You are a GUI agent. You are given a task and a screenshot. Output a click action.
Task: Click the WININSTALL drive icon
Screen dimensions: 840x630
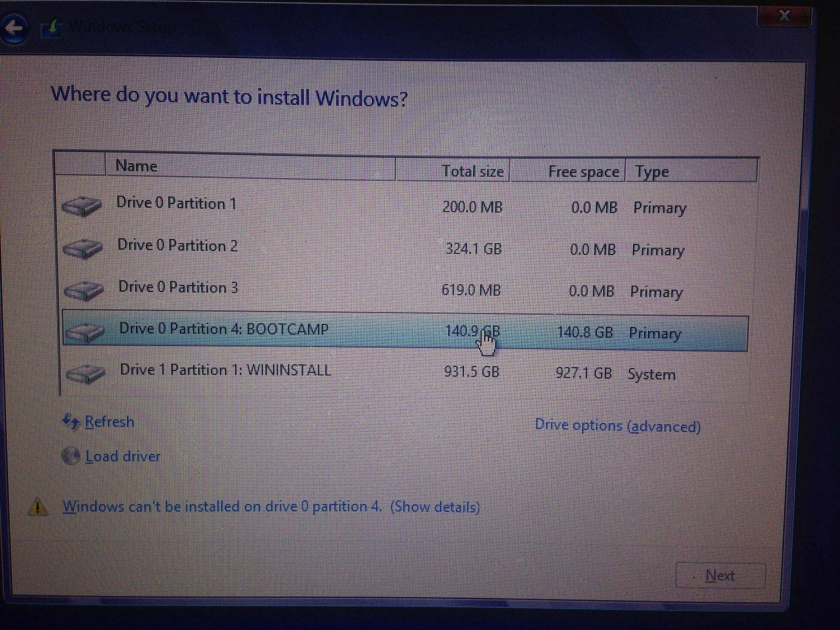point(85,373)
